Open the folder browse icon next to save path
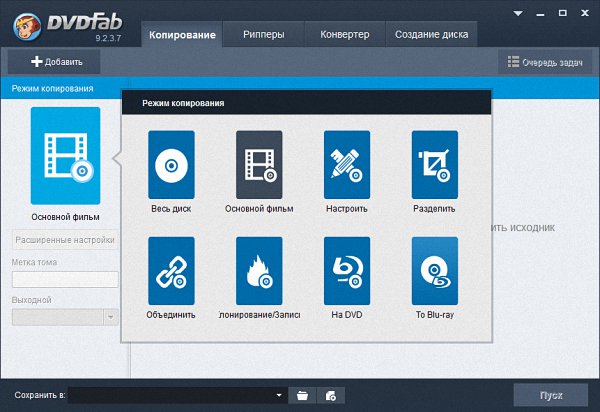Screen dimensions: 600x412 click(302, 395)
